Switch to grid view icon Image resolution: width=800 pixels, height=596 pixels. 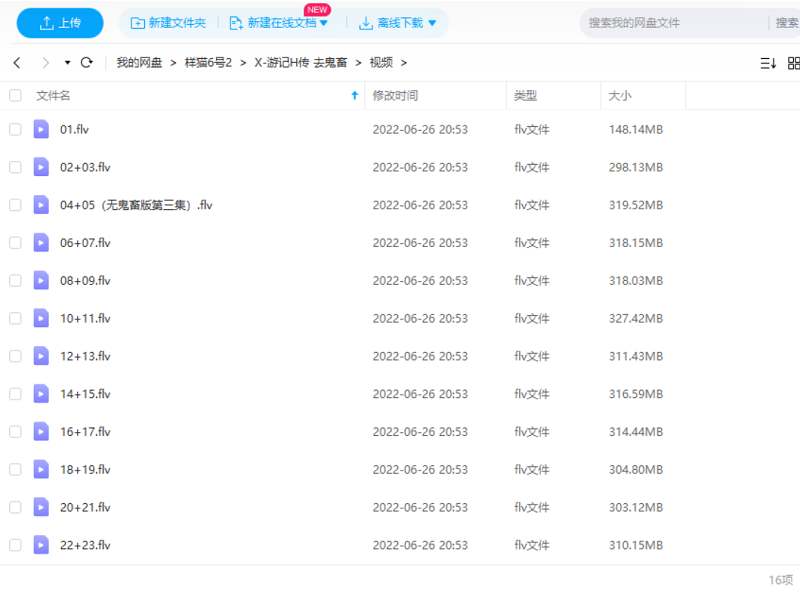[x=794, y=63]
